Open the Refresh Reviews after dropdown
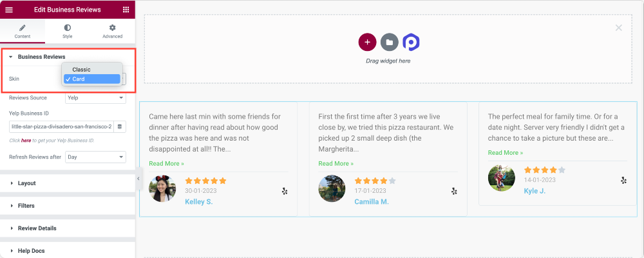644x258 pixels. (x=95, y=157)
